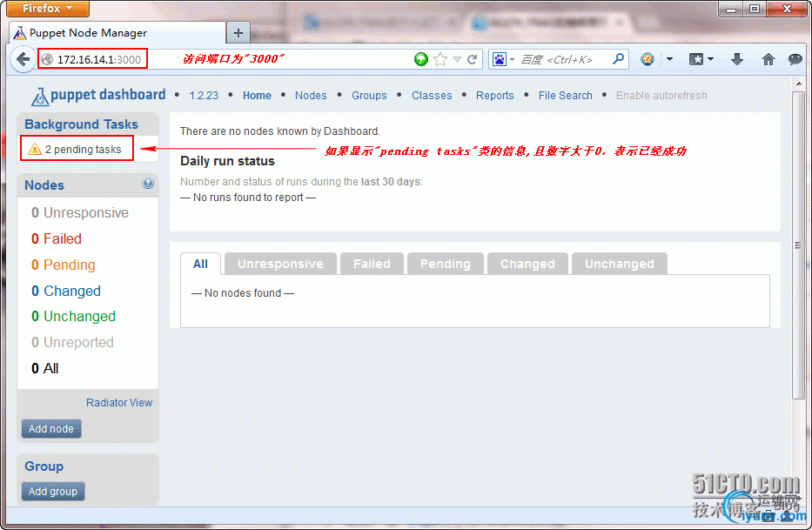Viewport: 812px width, 530px height.
Task: Switch to the Pending tab
Action: pos(446,265)
